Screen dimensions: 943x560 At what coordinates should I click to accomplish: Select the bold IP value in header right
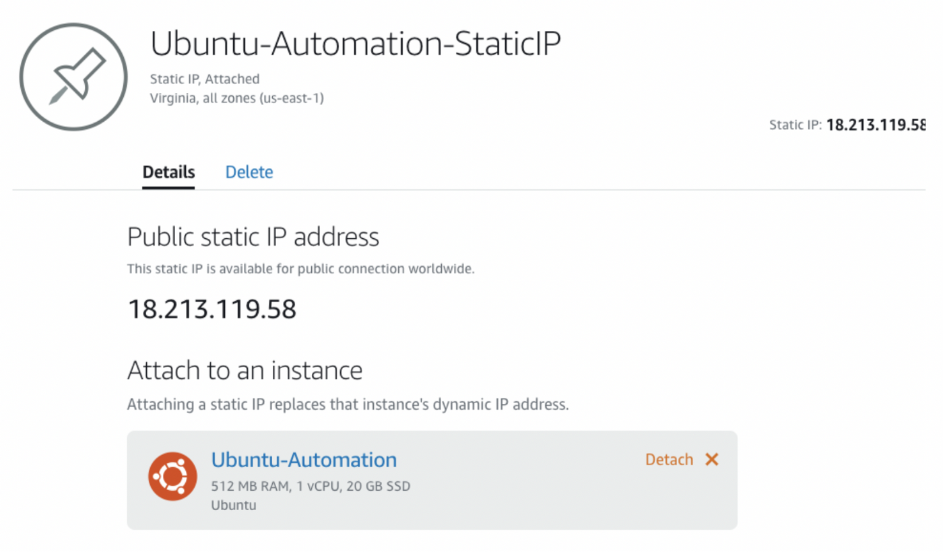click(876, 125)
